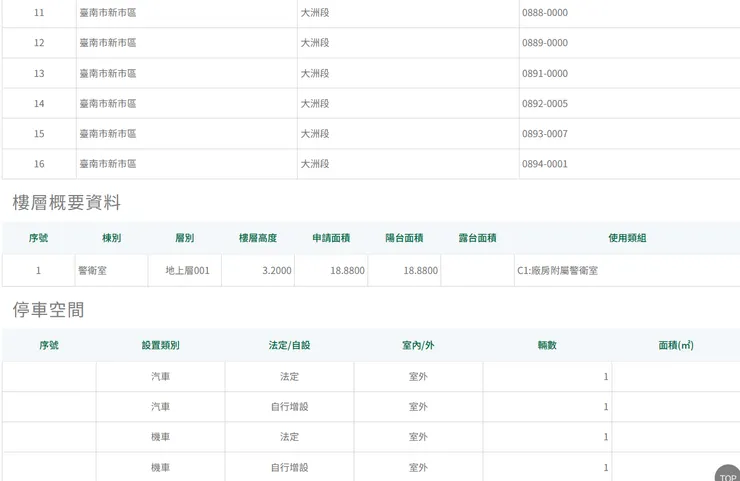Select row number 13 cell
The width and height of the screenshot is (740, 481).
pos(39,74)
